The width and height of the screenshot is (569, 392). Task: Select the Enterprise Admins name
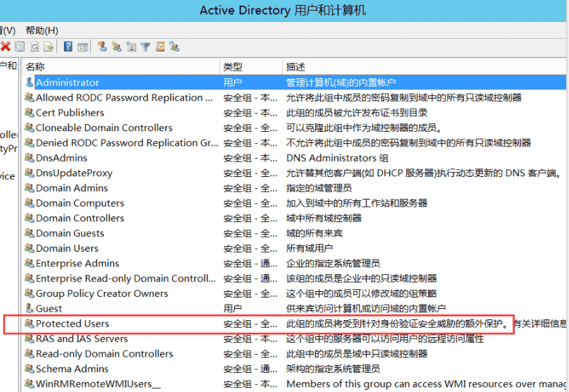78,264
